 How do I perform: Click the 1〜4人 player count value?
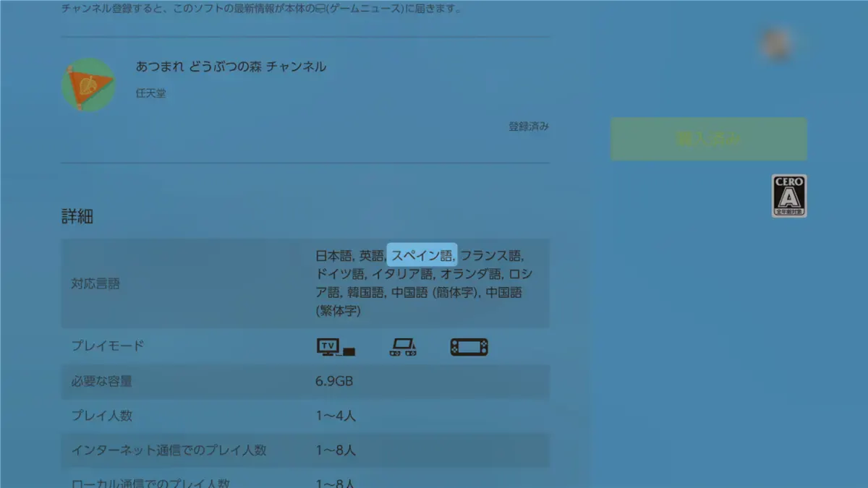click(x=336, y=416)
